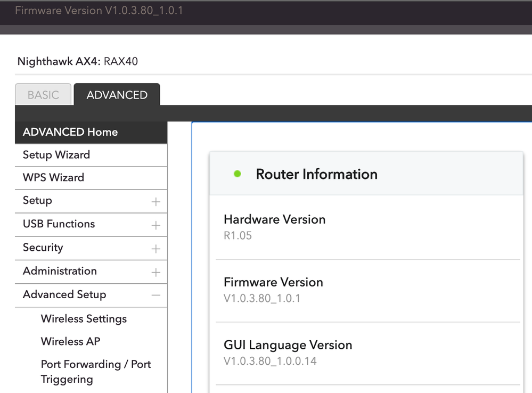Open the Security menu item
The image size is (532, 393).
click(x=43, y=248)
